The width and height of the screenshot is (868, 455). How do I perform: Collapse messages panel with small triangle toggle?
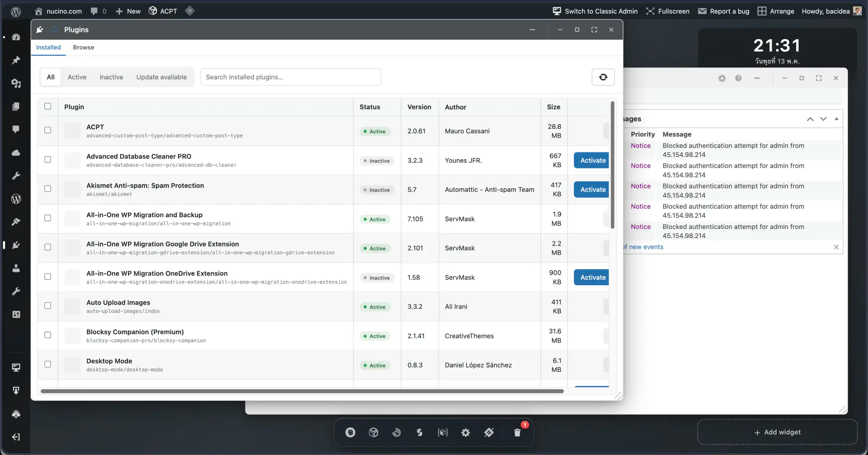point(836,119)
